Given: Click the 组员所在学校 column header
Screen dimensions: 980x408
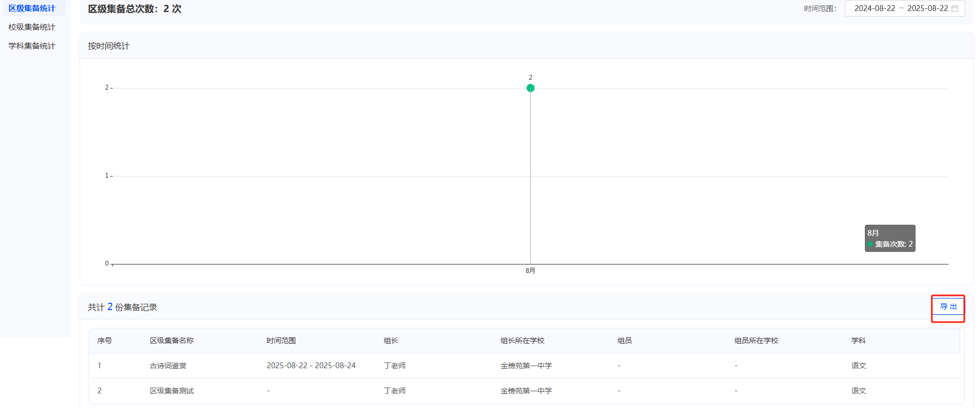Looking at the screenshot, I should (756, 340).
